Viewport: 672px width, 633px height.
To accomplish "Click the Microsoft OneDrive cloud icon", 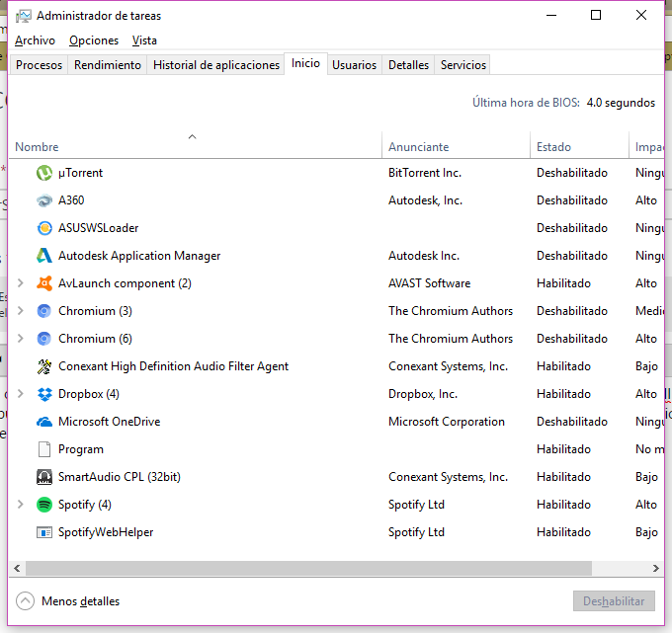I will point(44,422).
